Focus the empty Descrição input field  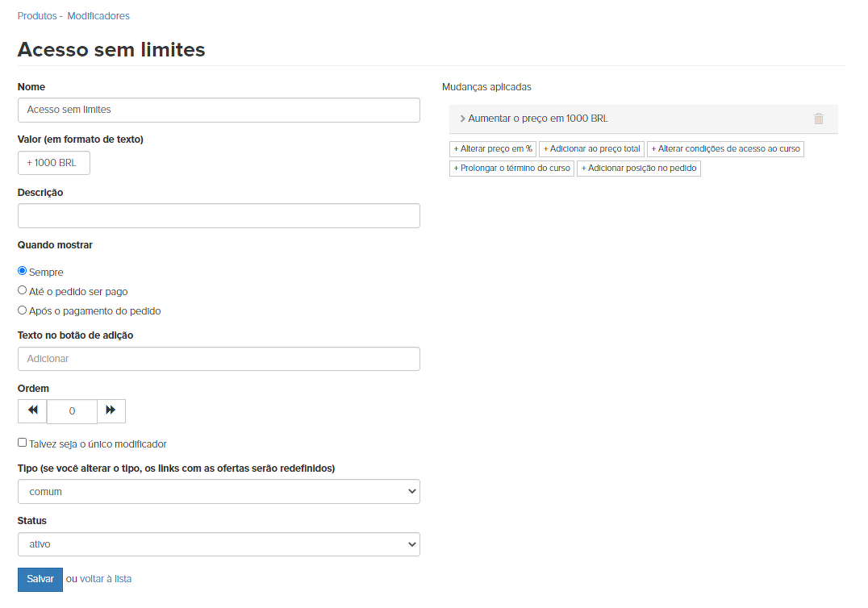(x=219, y=215)
